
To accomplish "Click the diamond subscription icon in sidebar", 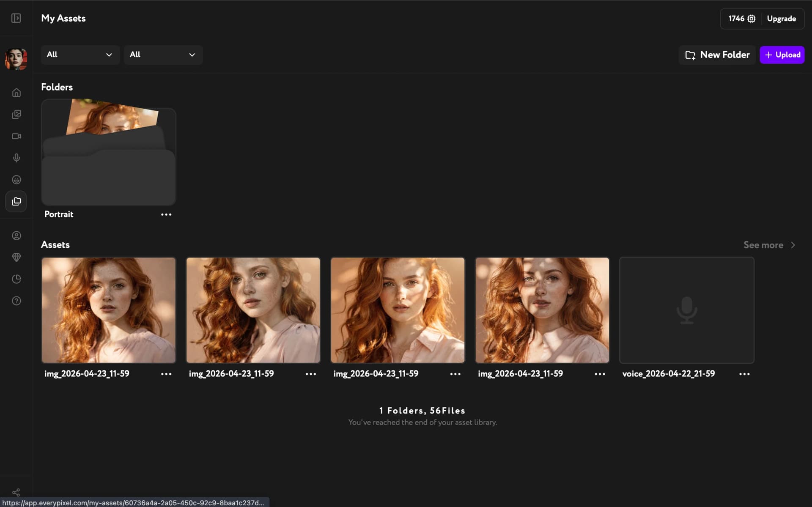I will 16,257.
